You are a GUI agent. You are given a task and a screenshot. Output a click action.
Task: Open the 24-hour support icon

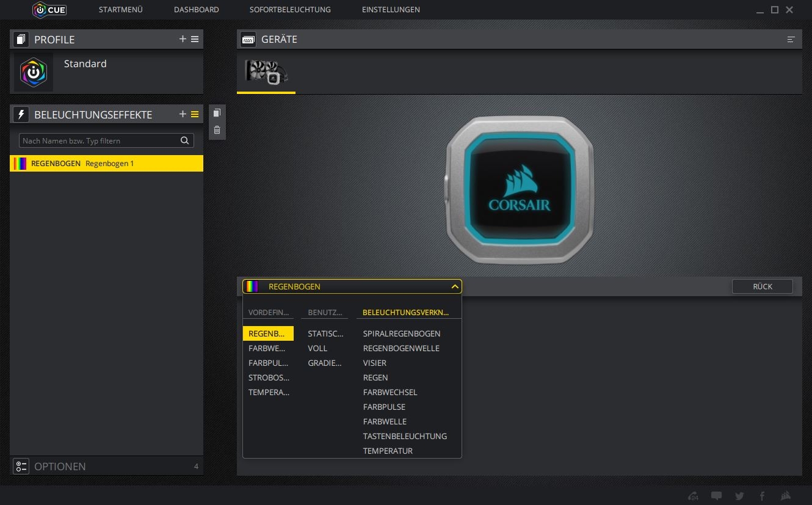(693, 496)
